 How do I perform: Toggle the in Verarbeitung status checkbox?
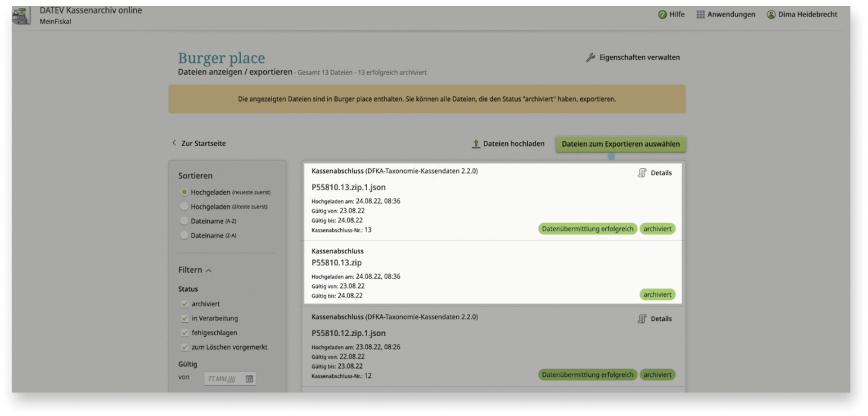pyautogui.click(x=184, y=319)
